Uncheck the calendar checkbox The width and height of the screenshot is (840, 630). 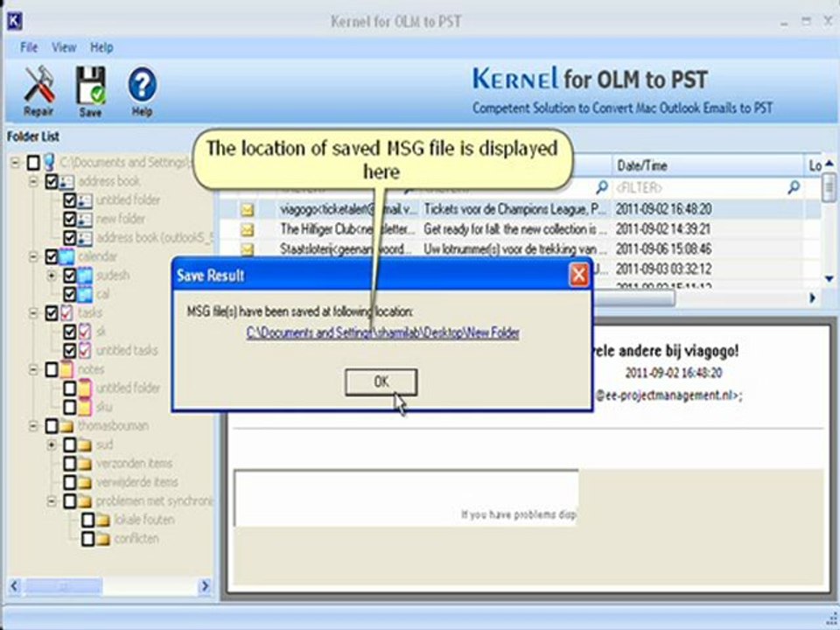tap(52, 256)
